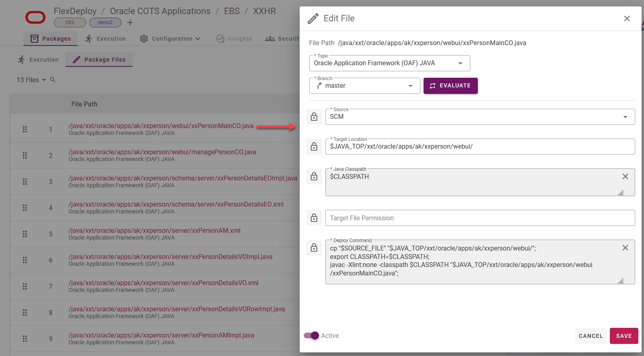Click the File Path column header
Viewport: 644px width, 356px height.
(84, 104)
